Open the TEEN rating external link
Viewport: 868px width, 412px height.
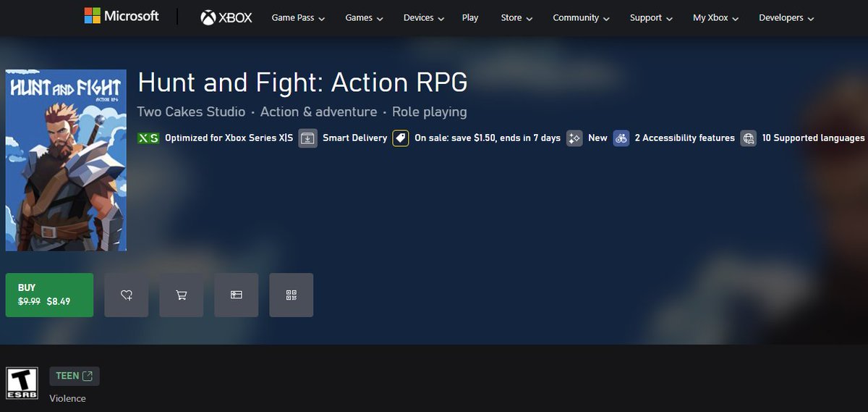pyautogui.click(x=75, y=376)
